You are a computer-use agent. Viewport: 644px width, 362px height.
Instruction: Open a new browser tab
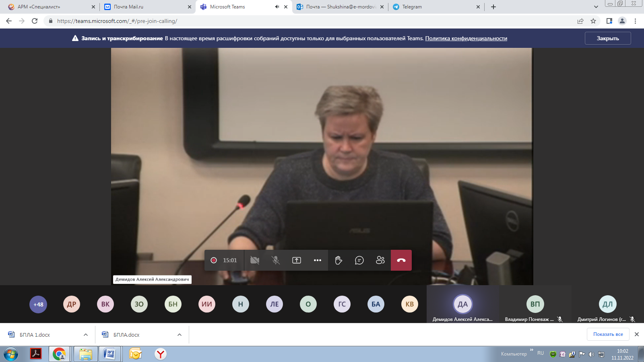493,7
